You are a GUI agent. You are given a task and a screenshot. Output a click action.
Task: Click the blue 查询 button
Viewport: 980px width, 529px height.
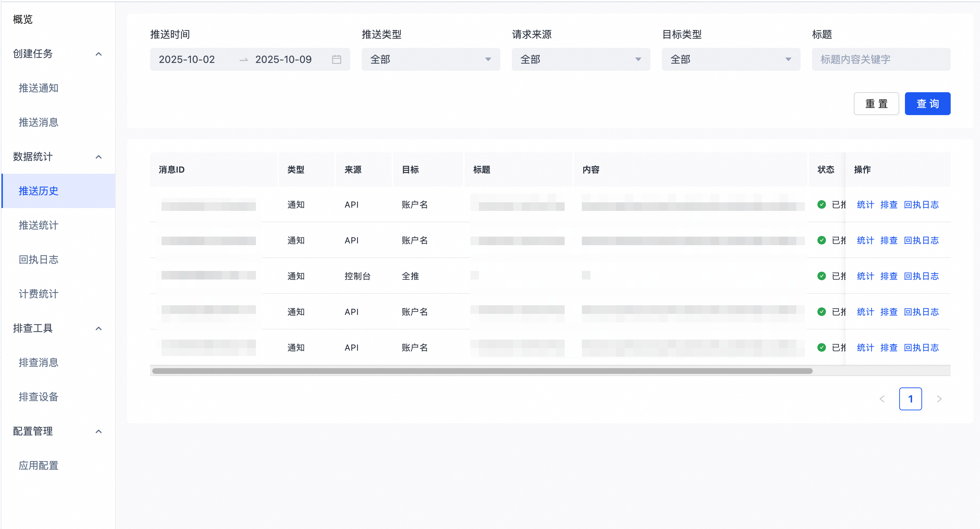(927, 104)
